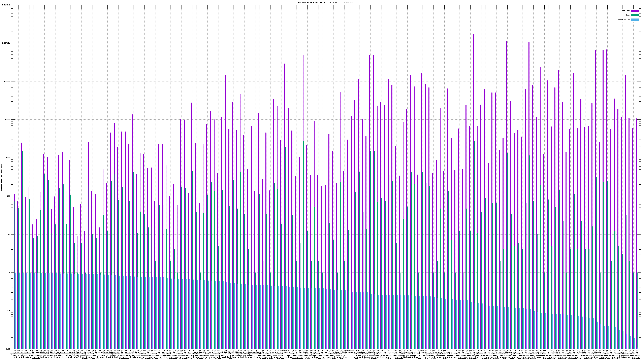Screen dimensions: 644x362
Task: Click the vertical 'Message Count or Spam Score' axis label
Action: [1, 177]
